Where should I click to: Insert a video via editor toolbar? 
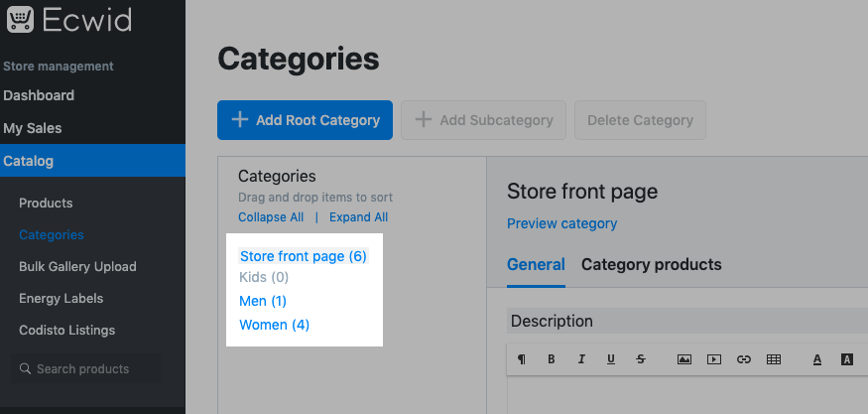[714, 359]
